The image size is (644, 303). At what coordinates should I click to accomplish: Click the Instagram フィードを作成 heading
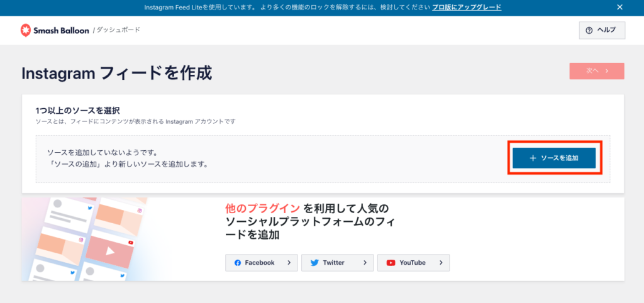tap(116, 74)
